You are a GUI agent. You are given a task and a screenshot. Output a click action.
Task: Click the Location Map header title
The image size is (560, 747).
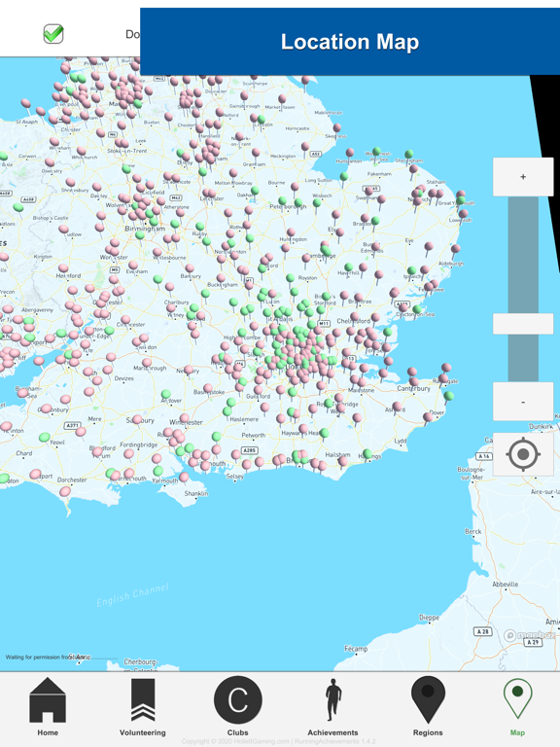(350, 42)
